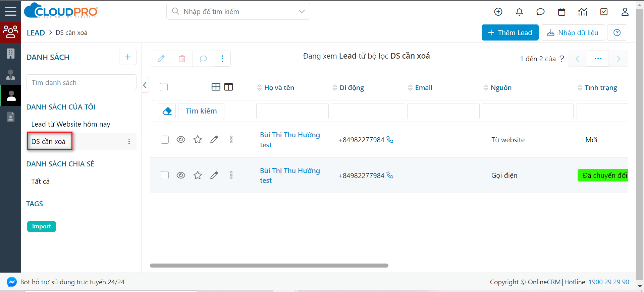This screenshot has height=292, width=644.
Task: Tick the checkbox for Gọi điện row
Action: [x=165, y=175]
